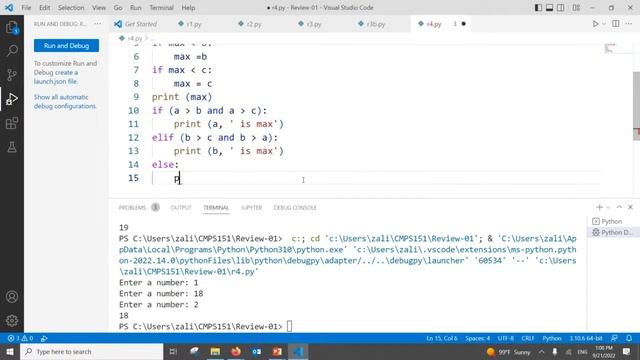
Task: Open Customize Layout icon
Action: coord(576,8)
